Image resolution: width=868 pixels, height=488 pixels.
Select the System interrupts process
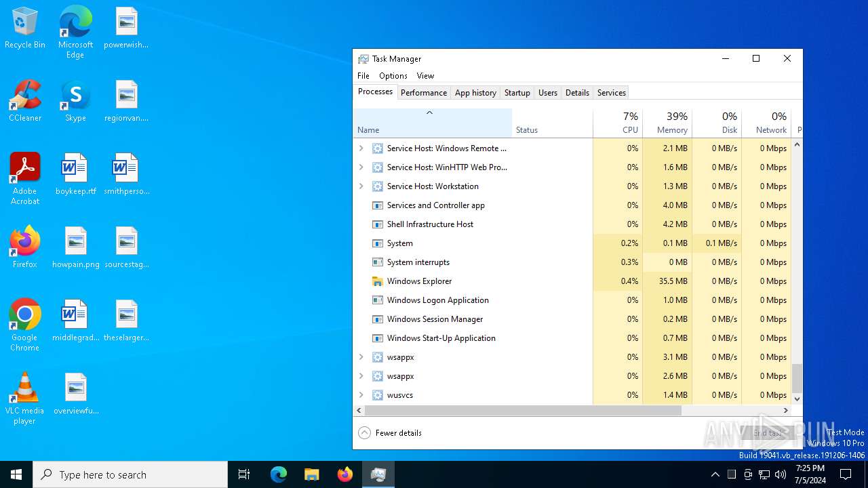point(572,262)
